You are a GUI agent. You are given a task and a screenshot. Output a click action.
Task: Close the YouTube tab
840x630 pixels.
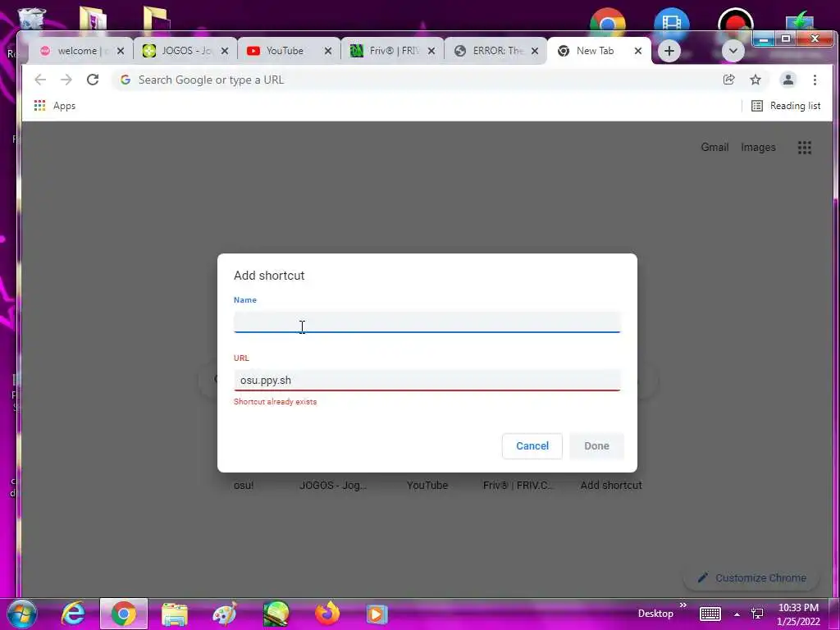pos(328,51)
